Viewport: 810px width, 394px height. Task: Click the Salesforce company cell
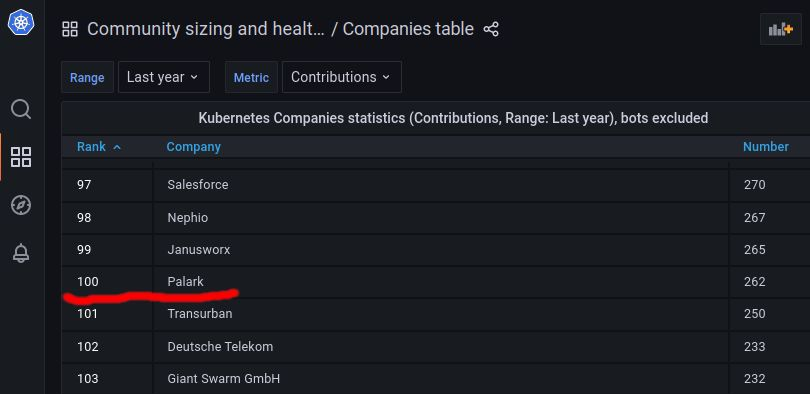[441, 185]
